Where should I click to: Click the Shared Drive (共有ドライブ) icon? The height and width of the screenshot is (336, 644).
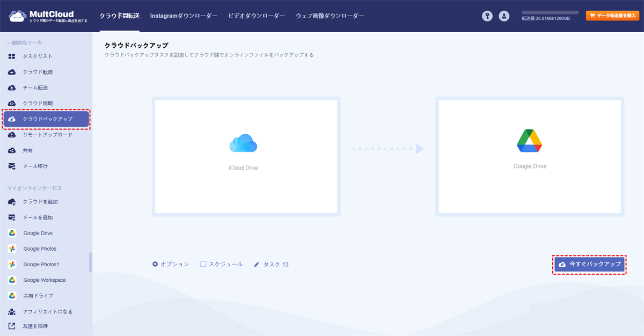(12, 296)
